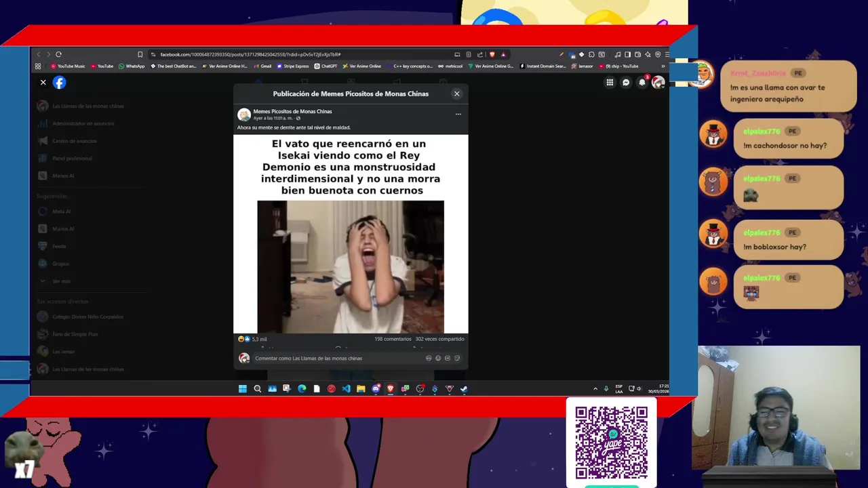Open Colegio Divino Niño shortcut
Viewport: 868px width, 488px height.
point(87,317)
